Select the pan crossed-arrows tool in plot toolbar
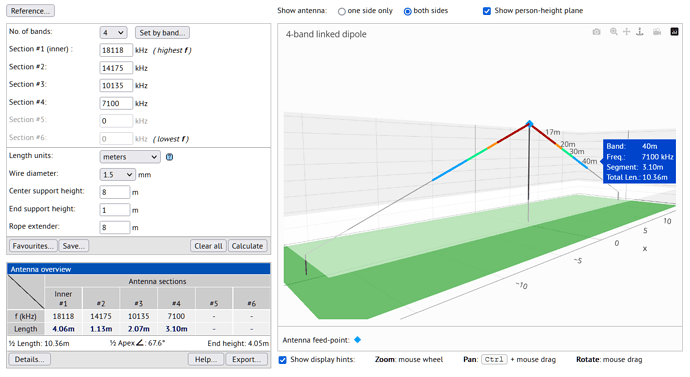The height and width of the screenshot is (377, 690). click(627, 32)
